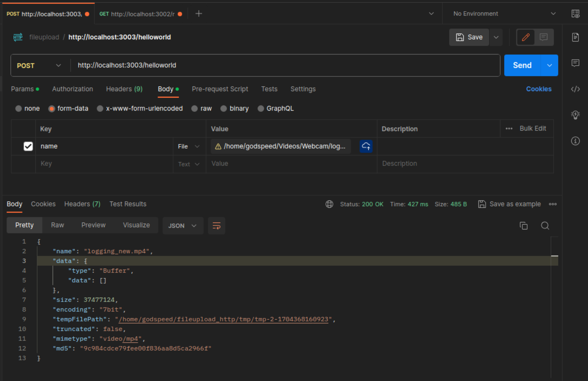Select the binary body radio button
The image size is (588, 381).
224,108
